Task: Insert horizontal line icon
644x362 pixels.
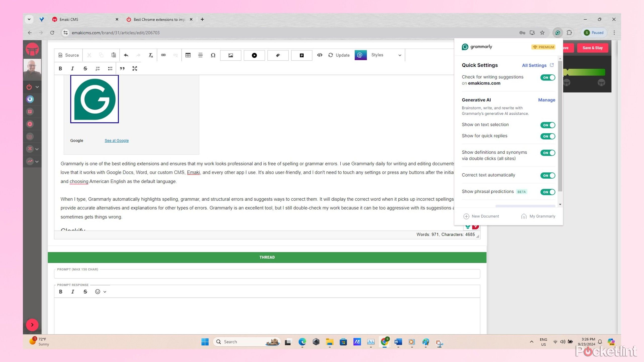Action: (200, 55)
